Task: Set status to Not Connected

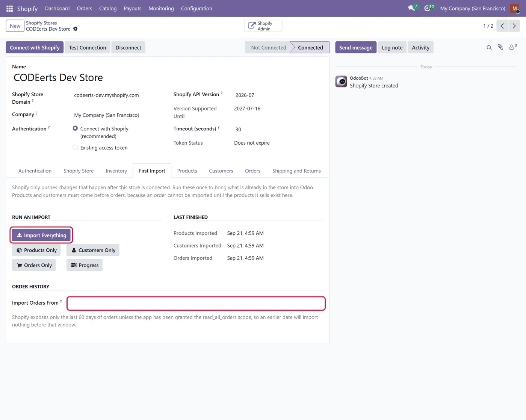Action: click(x=268, y=48)
